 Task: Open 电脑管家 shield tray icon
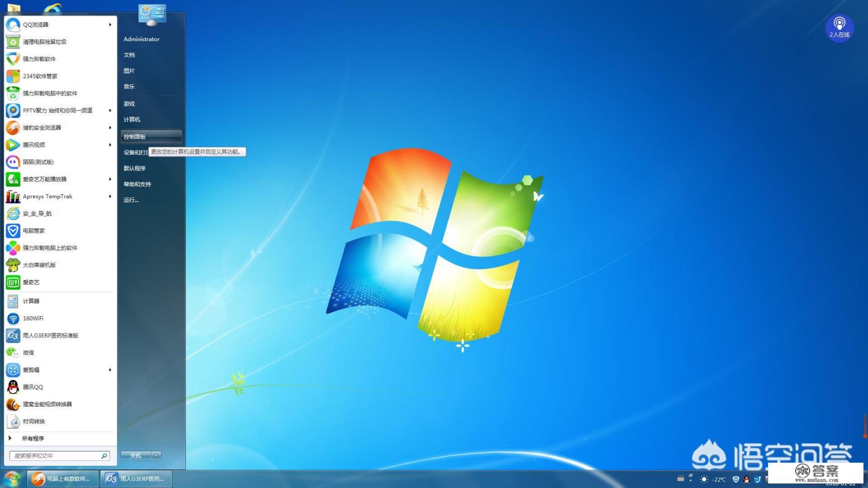(736, 479)
